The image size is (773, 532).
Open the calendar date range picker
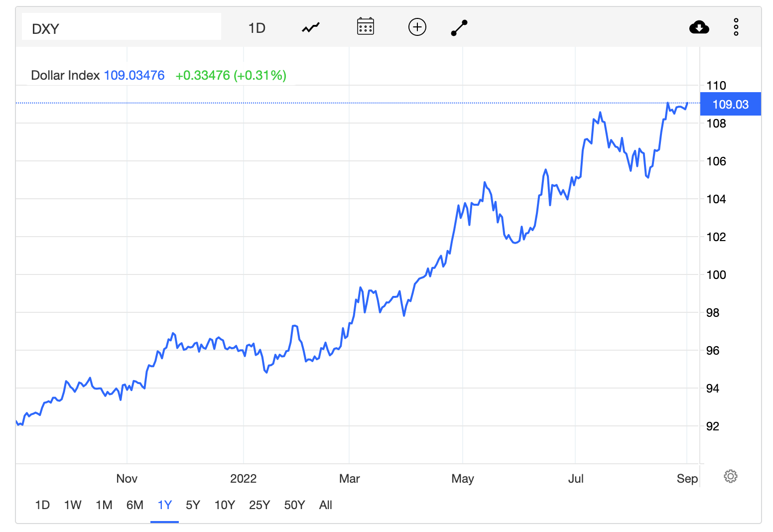[x=366, y=27]
